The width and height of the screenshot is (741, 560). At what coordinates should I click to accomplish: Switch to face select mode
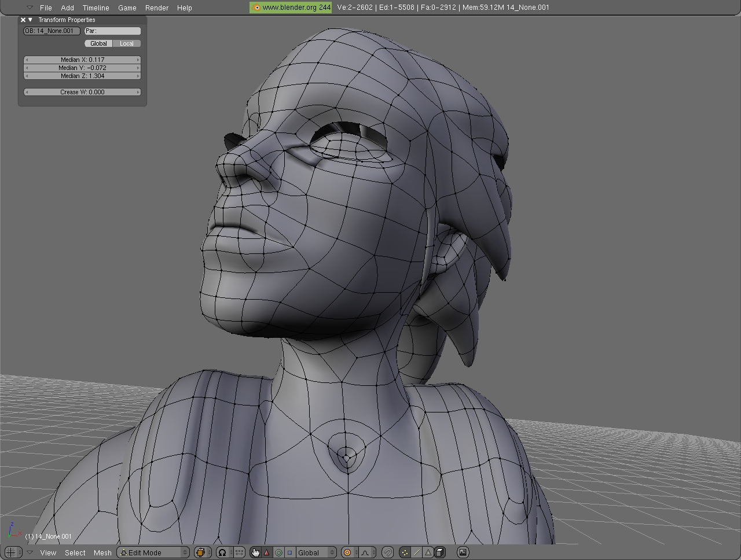point(428,552)
